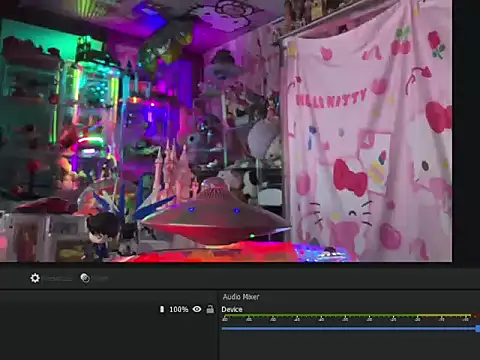Click the green audio level meter
480x360 pixels.
tap(320, 315)
